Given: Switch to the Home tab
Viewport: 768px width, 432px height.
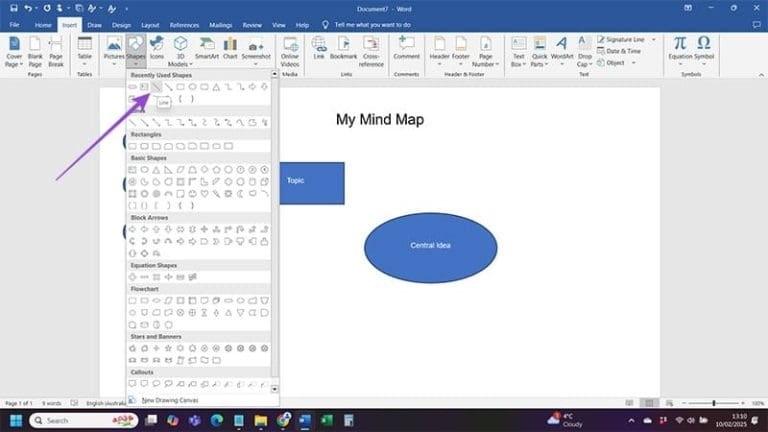Looking at the screenshot, I should pos(43,24).
